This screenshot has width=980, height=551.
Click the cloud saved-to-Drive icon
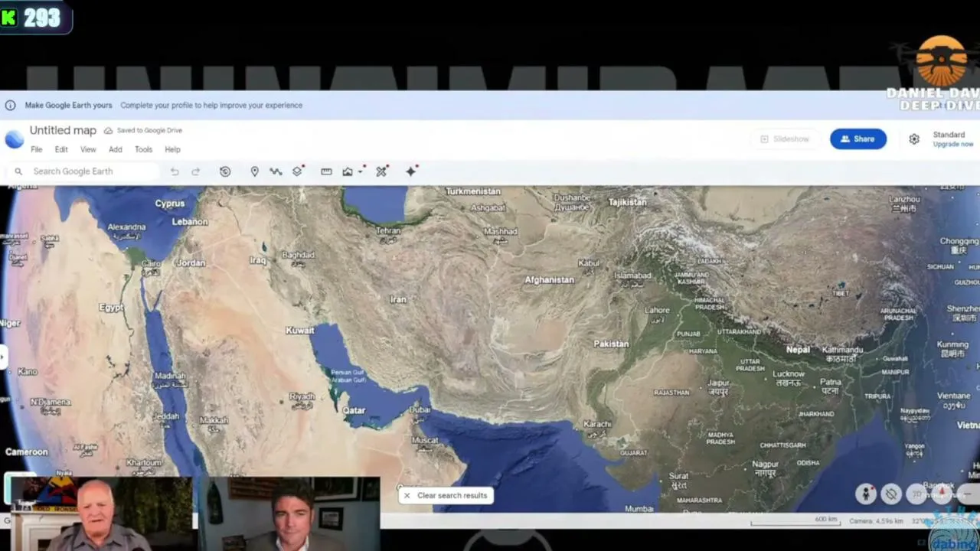click(x=108, y=131)
